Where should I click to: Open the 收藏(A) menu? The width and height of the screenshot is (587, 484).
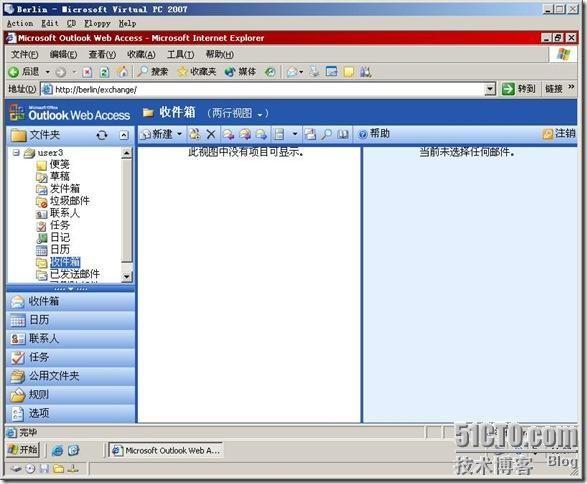(x=141, y=55)
